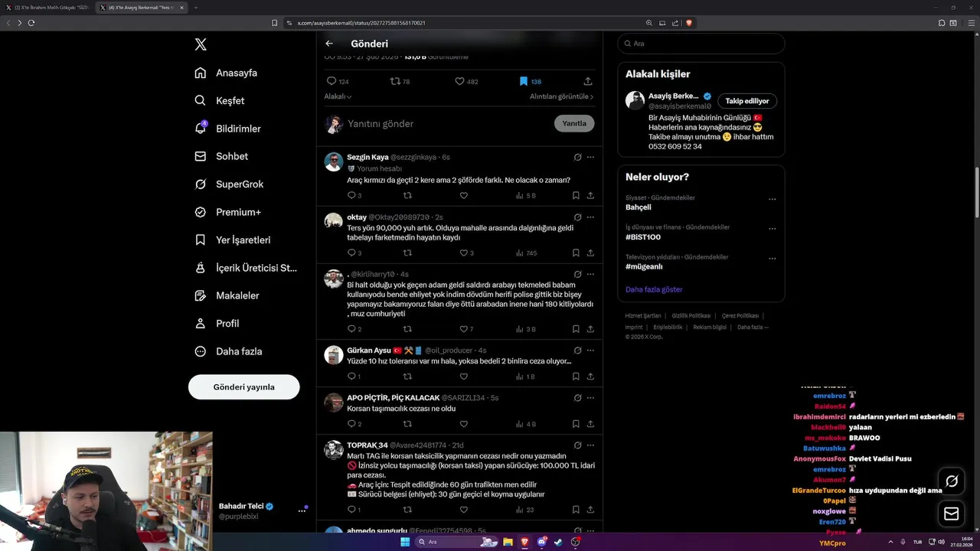The height and width of the screenshot is (551, 980).
Task: Click Yanıtla reply button
Action: [x=574, y=123]
